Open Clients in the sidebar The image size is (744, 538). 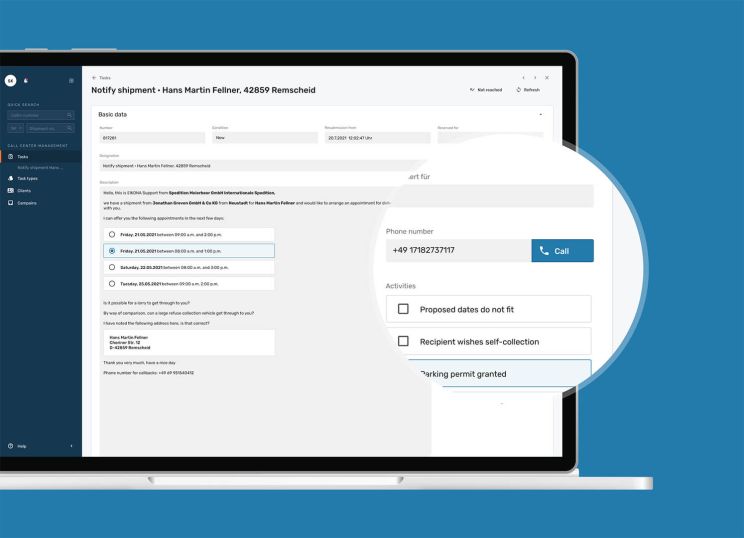(x=24, y=190)
